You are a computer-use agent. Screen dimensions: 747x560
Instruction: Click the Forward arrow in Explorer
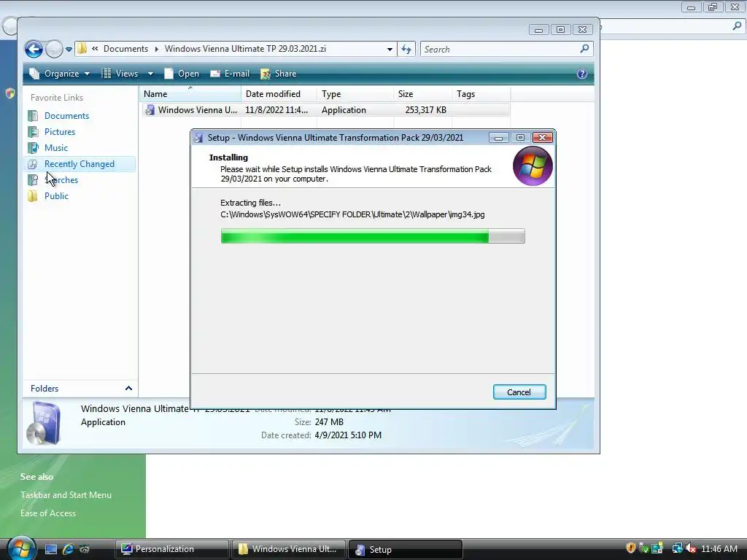pyautogui.click(x=54, y=49)
